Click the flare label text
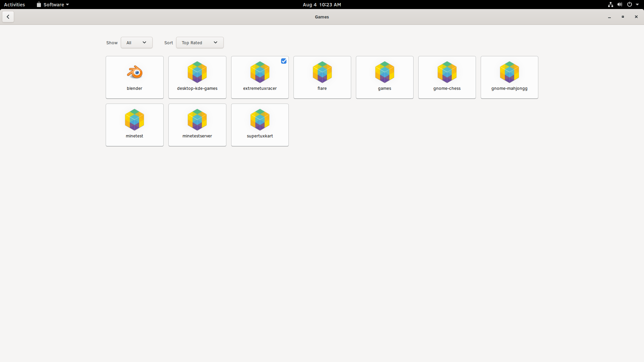 click(x=322, y=88)
